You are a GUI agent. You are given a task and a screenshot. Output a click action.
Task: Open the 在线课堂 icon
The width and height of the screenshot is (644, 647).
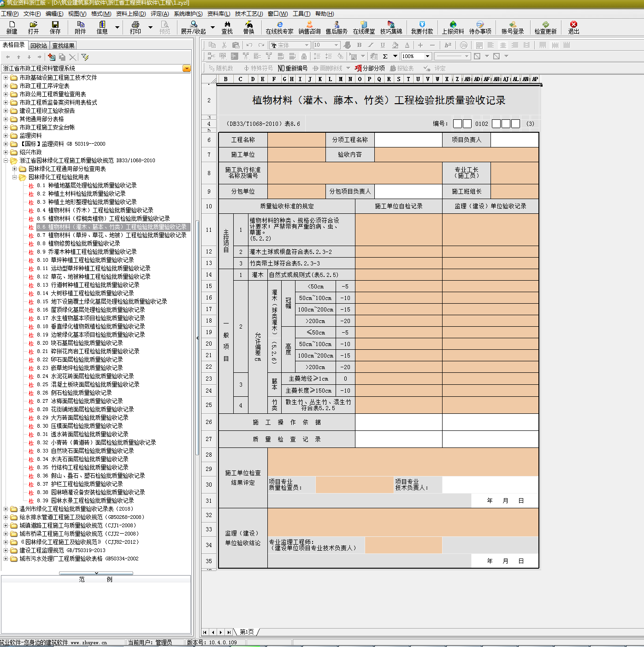click(x=364, y=27)
